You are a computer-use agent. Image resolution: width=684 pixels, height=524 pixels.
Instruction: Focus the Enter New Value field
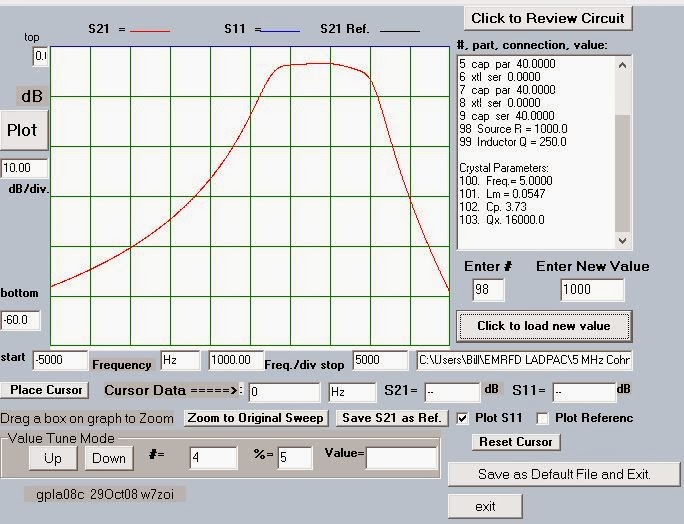592,290
